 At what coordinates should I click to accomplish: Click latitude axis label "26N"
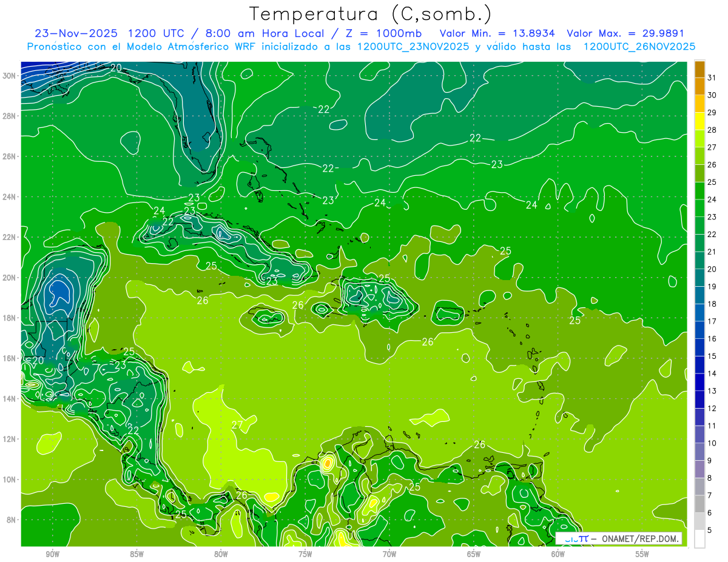click(10, 156)
